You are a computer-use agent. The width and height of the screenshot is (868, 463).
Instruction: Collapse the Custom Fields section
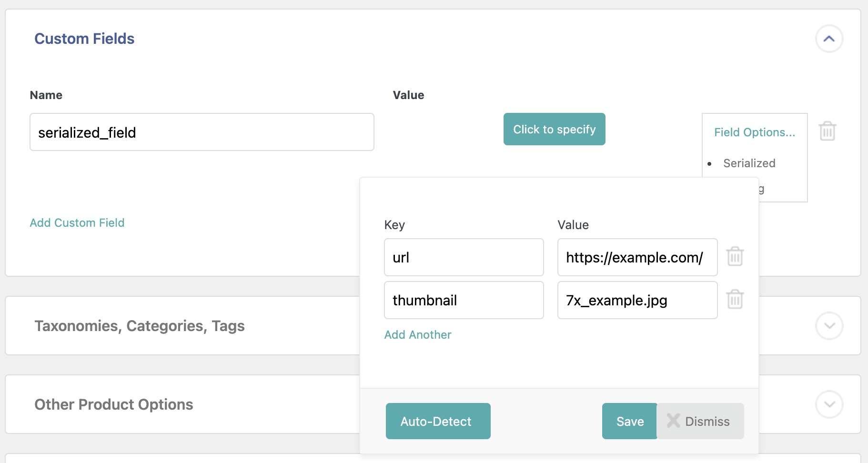(829, 39)
